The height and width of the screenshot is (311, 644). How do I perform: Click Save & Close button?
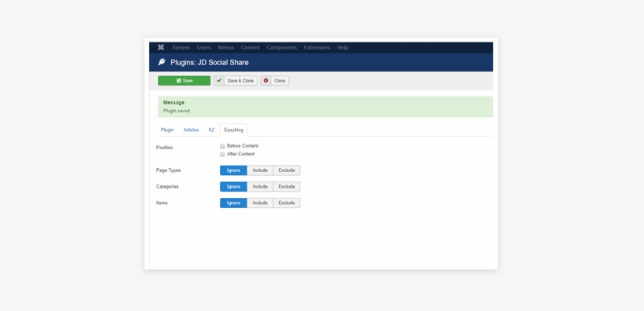tap(236, 81)
